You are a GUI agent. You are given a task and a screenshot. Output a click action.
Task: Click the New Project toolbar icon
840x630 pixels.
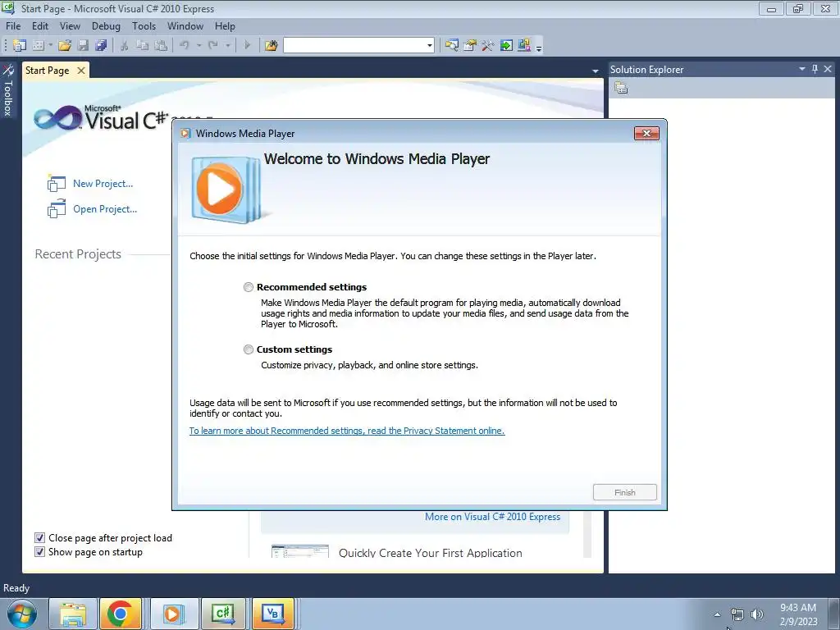click(x=20, y=46)
